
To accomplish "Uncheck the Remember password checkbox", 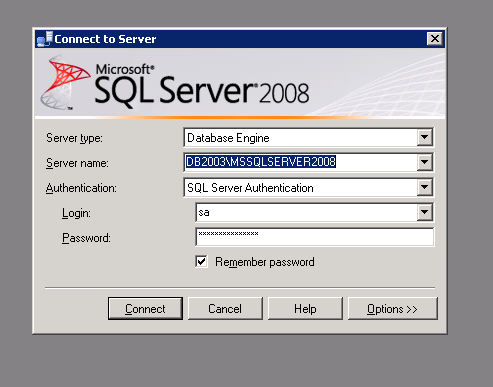I will point(201,262).
